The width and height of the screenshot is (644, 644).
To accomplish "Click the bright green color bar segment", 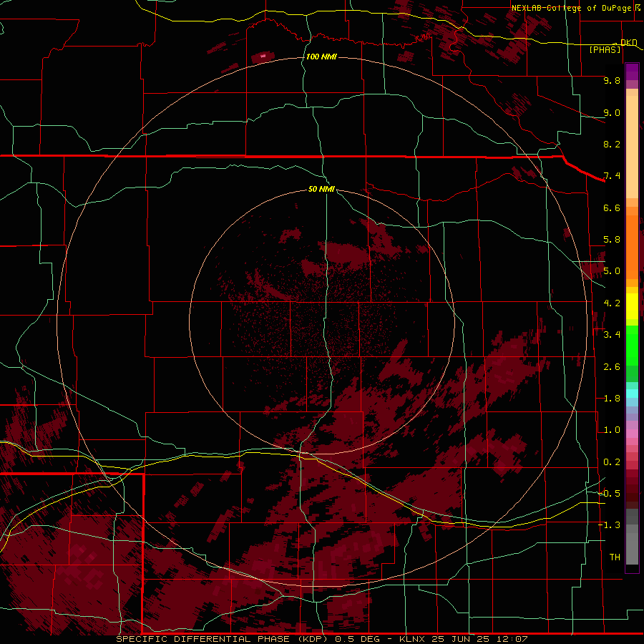I will click(632, 346).
